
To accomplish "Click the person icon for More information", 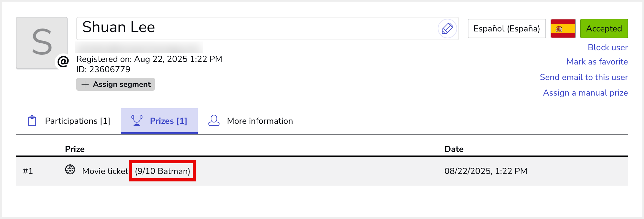I will pos(214,121).
